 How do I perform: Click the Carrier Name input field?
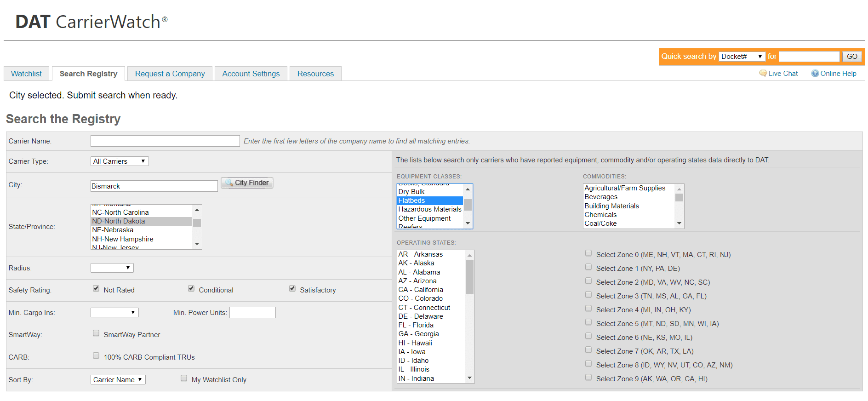click(165, 141)
